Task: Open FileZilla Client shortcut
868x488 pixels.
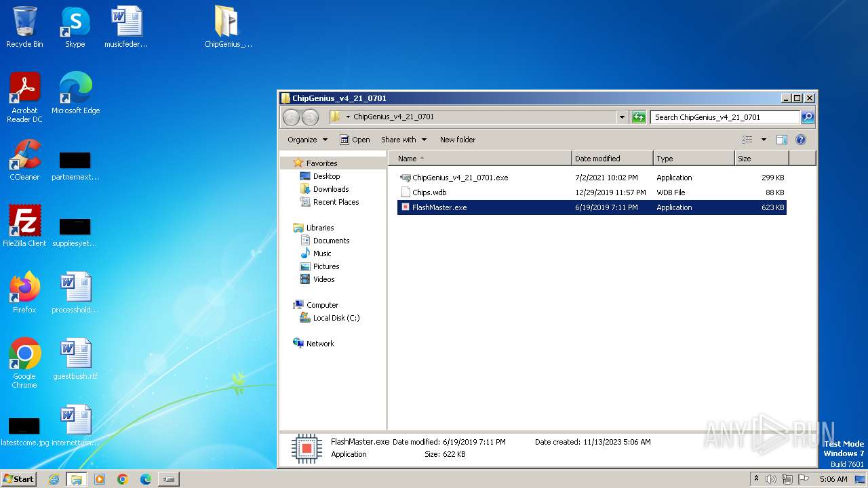Action: pyautogui.click(x=24, y=226)
